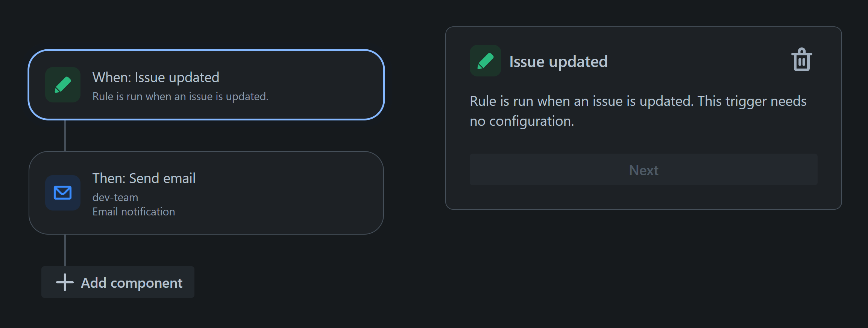Open the "Then: Send email" action title
The width and height of the screenshot is (868, 328).
click(x=144, y=178)
